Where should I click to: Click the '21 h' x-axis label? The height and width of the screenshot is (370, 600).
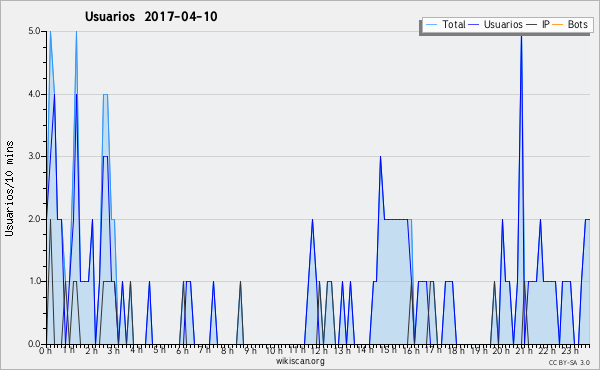click(x=524, y=350)
